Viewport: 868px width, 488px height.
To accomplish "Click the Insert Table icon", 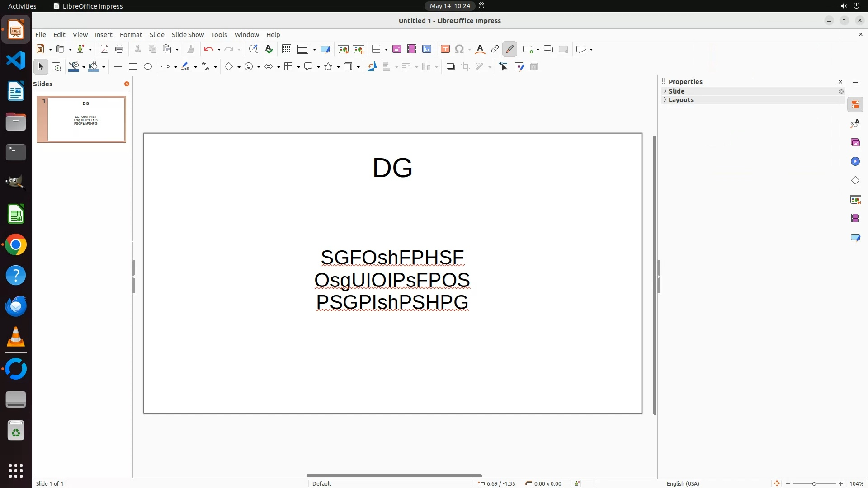I will (x=376, y=49).
